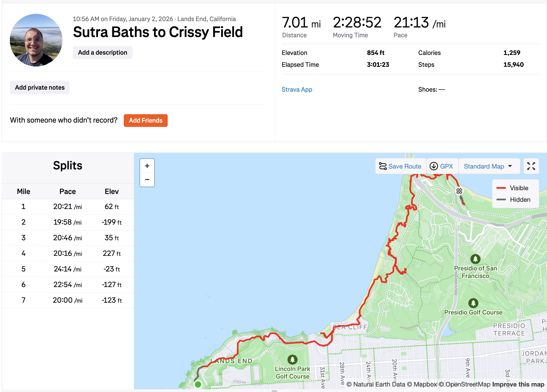This screenshot has height=392, width=547.
Task: Open the Standard Map dropdown
Action: 488,166
